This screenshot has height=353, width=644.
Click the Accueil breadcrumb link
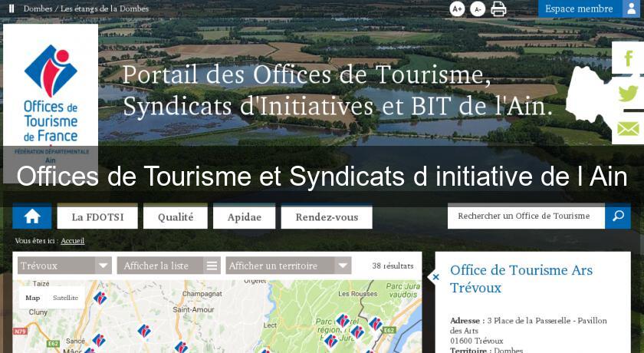click(73, 241)
